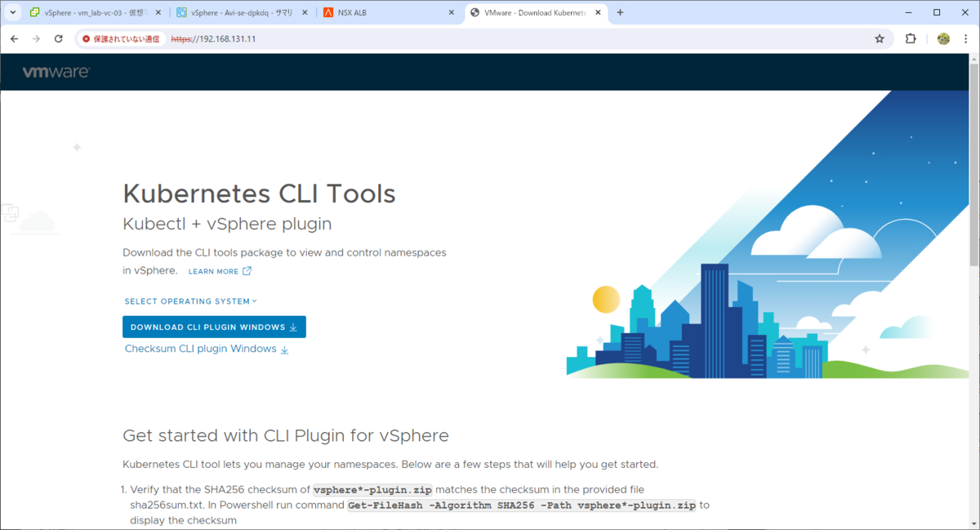Reload the page with the refresh icon
Viewport: 980px width, 530px height.
click(x=59, y=38)
